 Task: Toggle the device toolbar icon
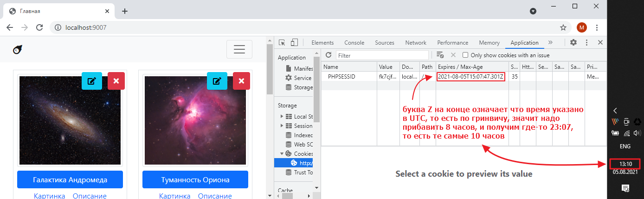pos(294,43)
